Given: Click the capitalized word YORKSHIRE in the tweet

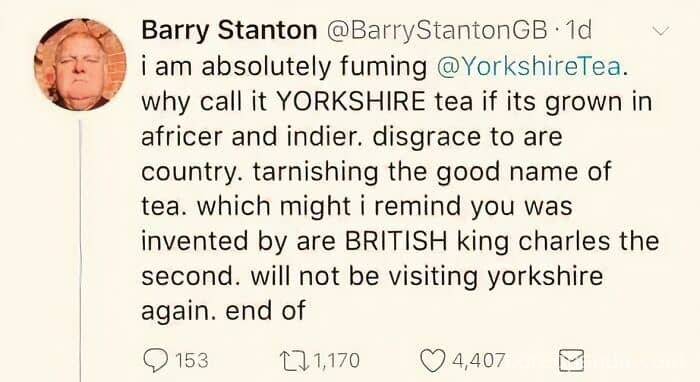Looking at the screenshot, I should (x=351, y=101).
